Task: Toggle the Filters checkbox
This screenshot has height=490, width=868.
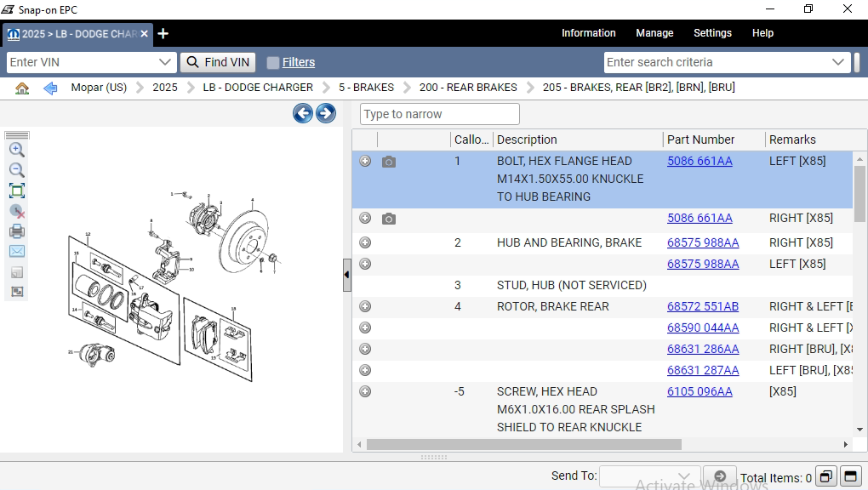Action: (x=273, y=63)
